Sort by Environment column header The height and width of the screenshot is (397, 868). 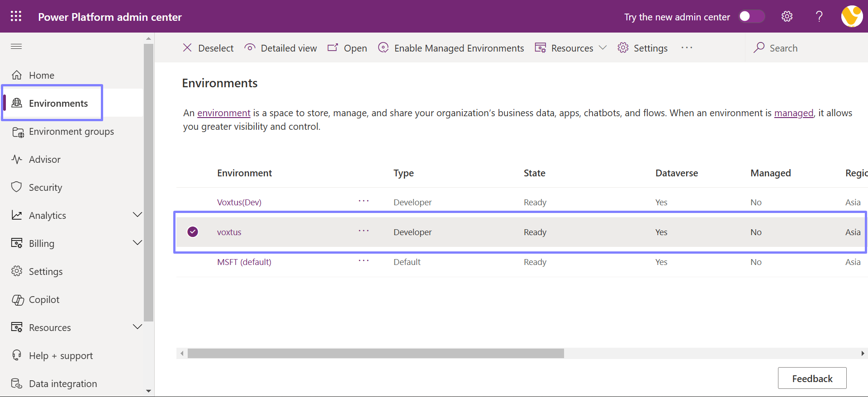click(244, 173)
